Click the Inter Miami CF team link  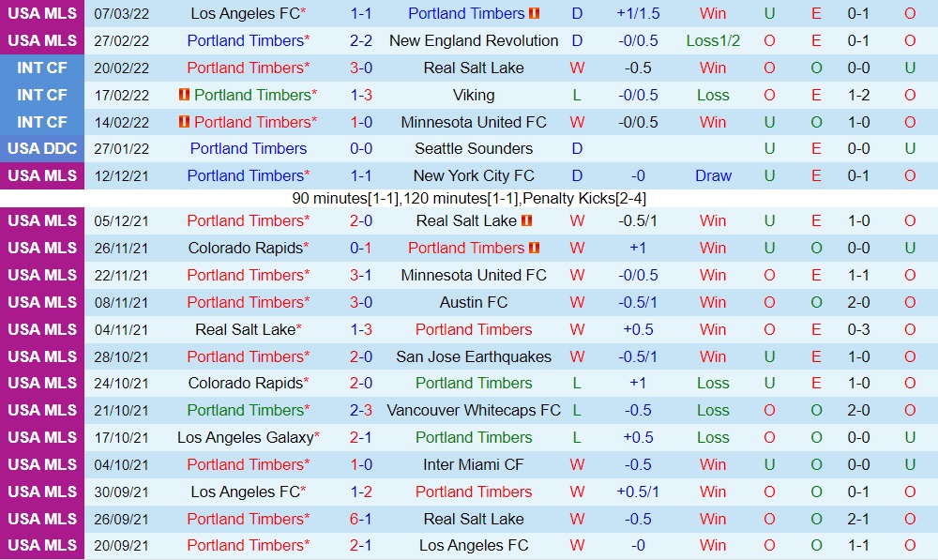[474, 464]
